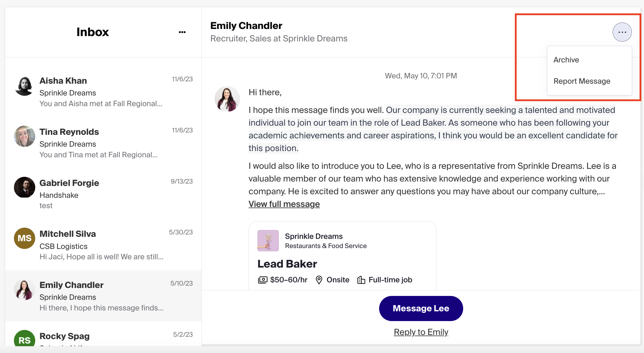Click Emily Chandler's profile photo in the message
644x353 pixels.
click(227, 99)
